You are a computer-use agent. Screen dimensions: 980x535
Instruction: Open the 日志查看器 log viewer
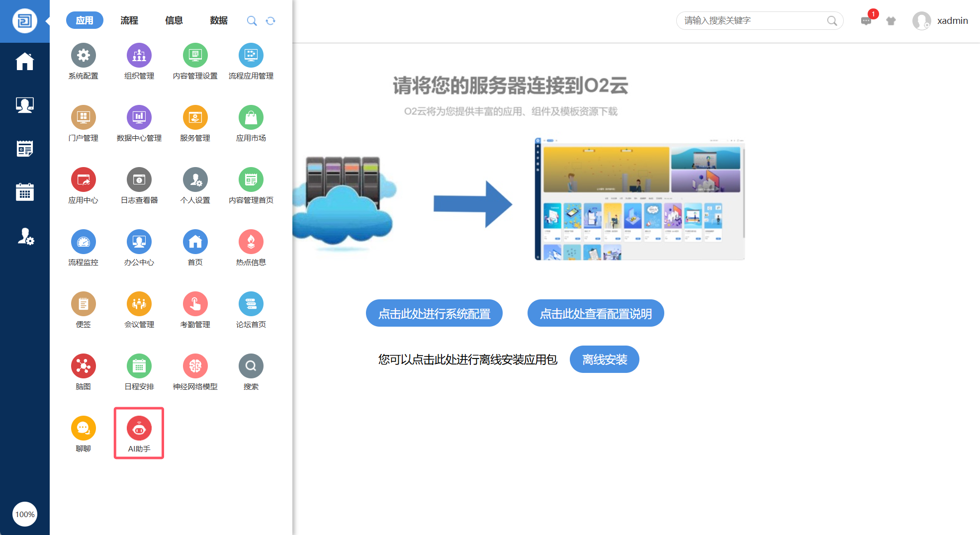click(x=139, y=180)
